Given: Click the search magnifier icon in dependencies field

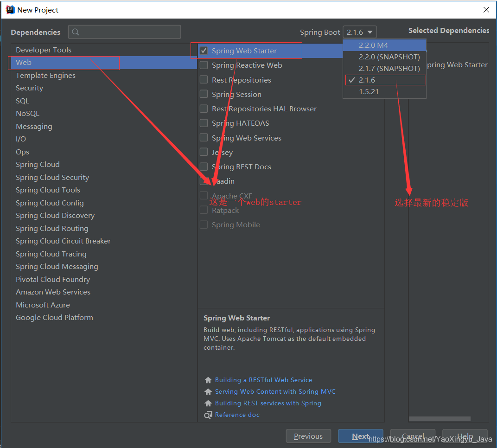Looking at the screenshot, I should click(x=76, y=32).
